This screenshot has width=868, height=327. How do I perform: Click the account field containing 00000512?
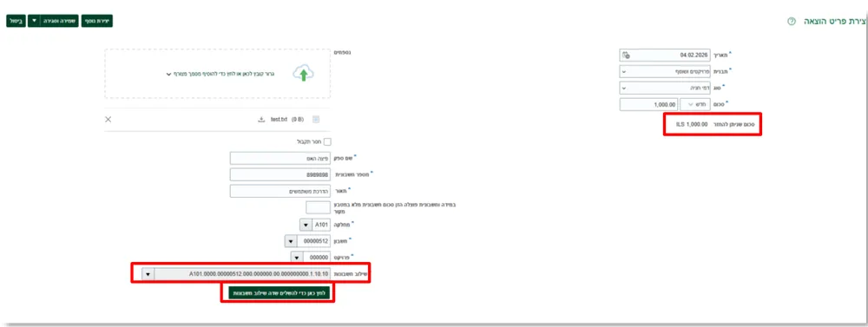click(313, 241)
